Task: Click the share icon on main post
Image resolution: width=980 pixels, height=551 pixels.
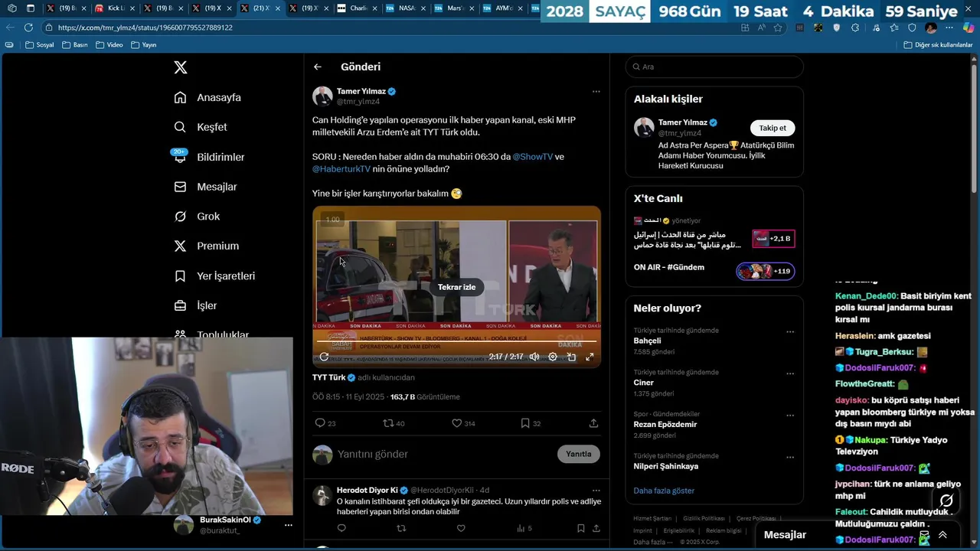Action: tap(593, 423)
